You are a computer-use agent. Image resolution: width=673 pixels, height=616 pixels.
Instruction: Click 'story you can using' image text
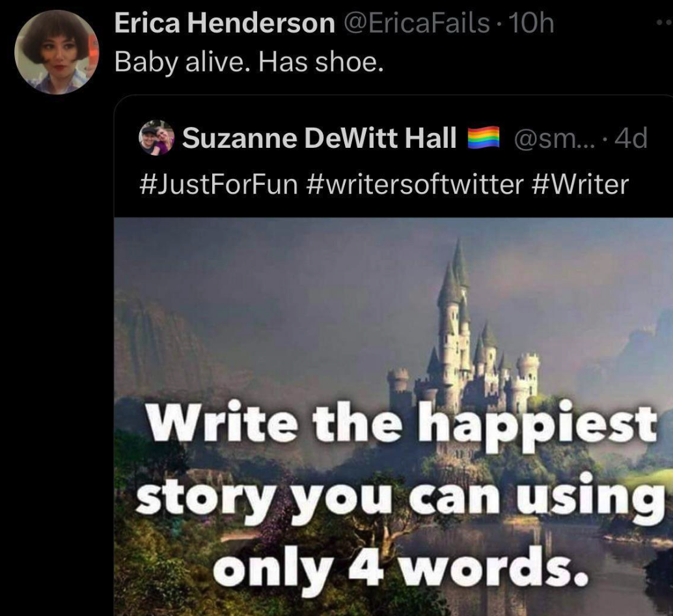pos(401,497)
